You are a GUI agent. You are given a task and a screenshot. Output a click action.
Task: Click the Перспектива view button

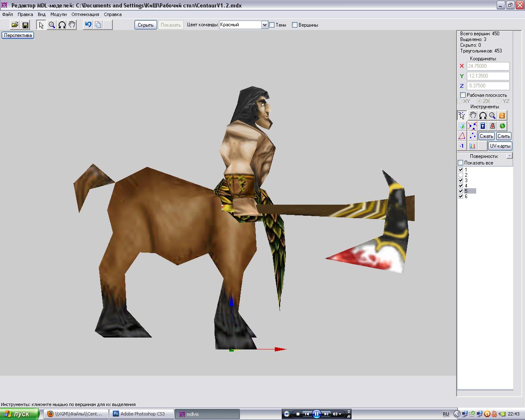(18, 35)
